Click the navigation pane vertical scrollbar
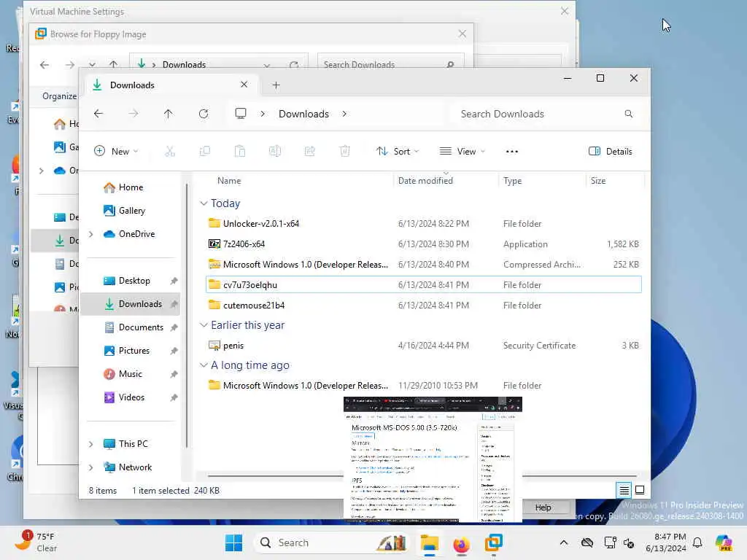Viewport: 747px width, 560px height. (186, 314)
